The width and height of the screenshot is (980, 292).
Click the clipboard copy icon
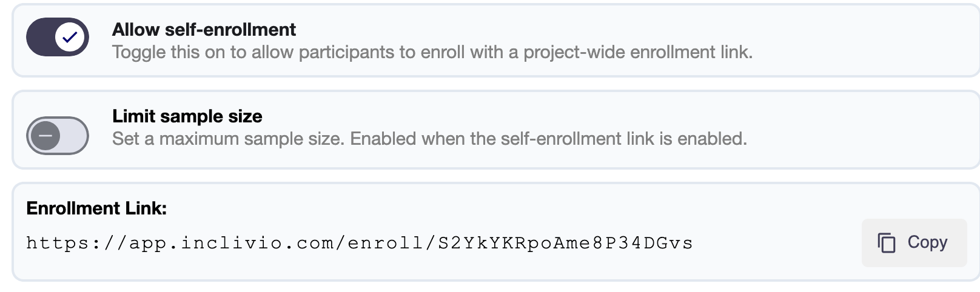tap(886, 243)
